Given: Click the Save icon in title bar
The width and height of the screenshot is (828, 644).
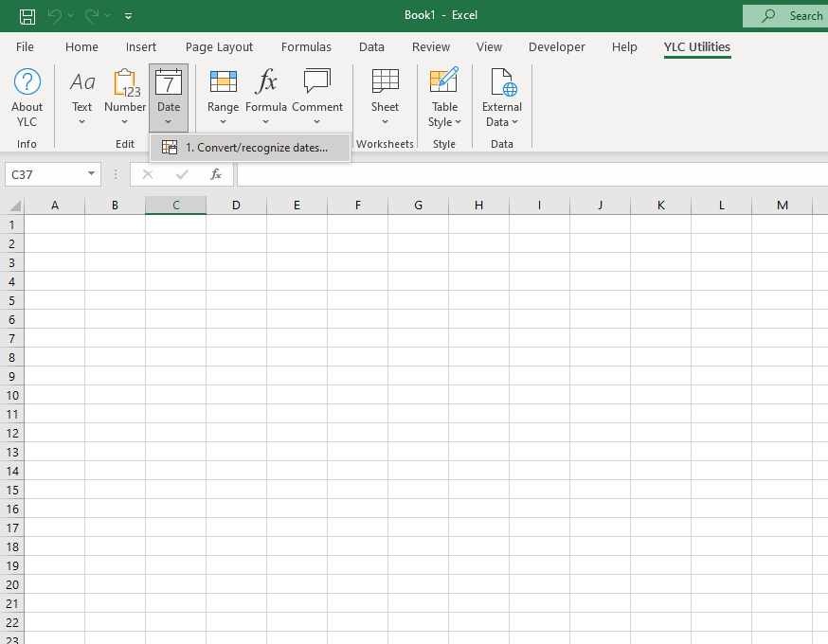Looking at the screenshot, I should (x=27, y=15).
